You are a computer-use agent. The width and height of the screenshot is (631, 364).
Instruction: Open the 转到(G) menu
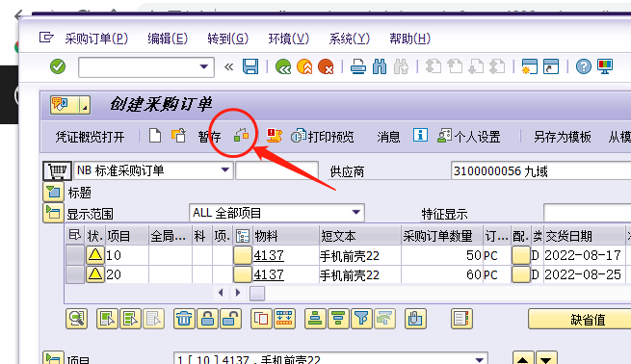click(x=227, y=39)
